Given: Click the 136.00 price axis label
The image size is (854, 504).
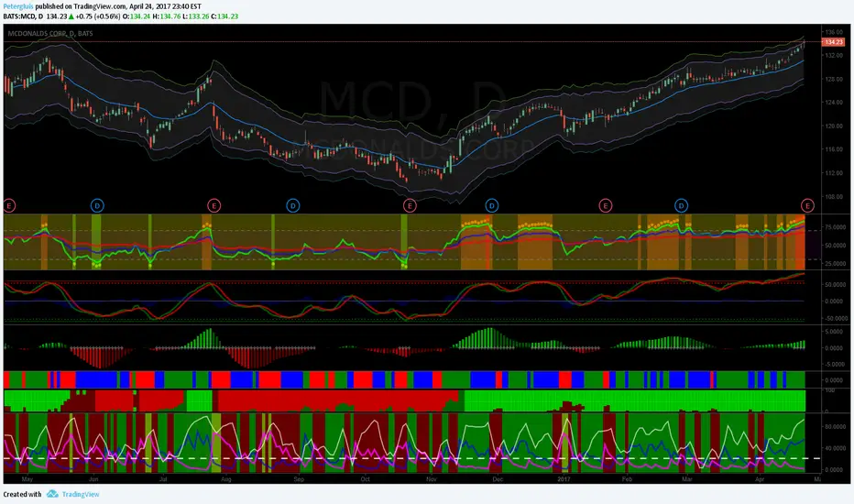Looking at the screenshot, I should 834,32.
